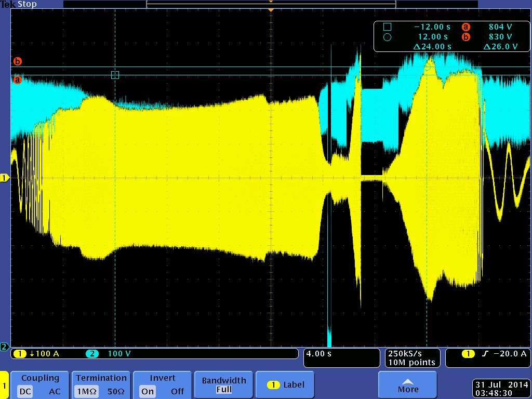Click the 250kS/s sample rate readout
This screenshot has height=399, width=532.
pyautogui.click(x=405, y=353)
